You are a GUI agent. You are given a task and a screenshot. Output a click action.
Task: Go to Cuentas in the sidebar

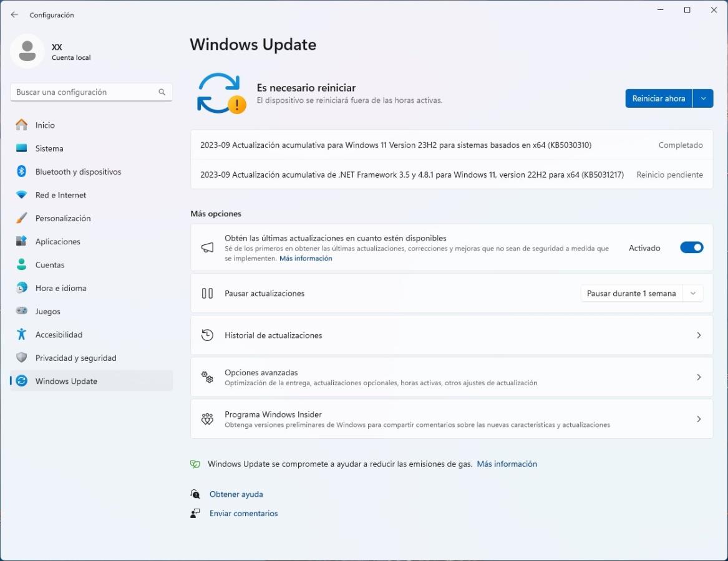(x=50, y=265)
